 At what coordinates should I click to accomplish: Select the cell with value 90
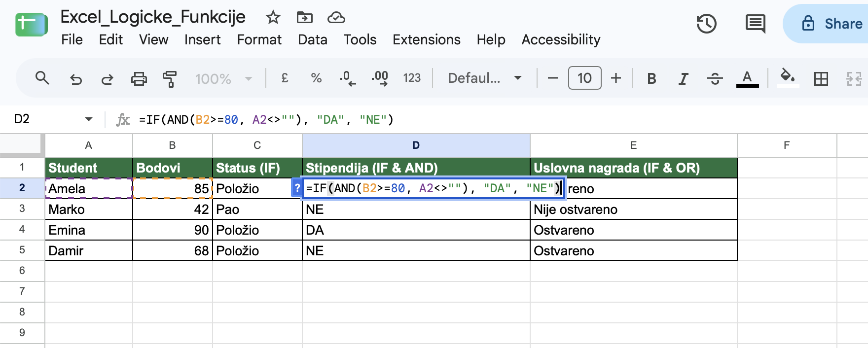tap(172, 230)
